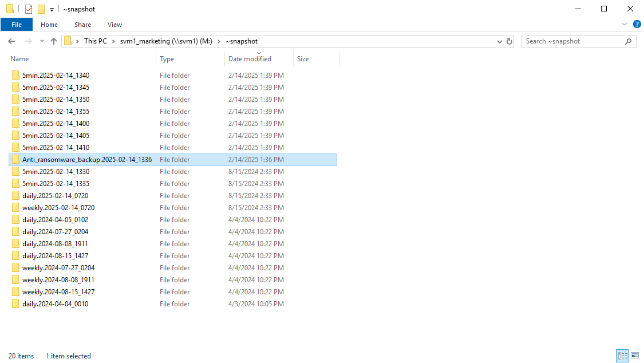Select folder 5min.2025-02-14_1340
This screenshot has height=363, width=644.
click(x=56, y=75)
